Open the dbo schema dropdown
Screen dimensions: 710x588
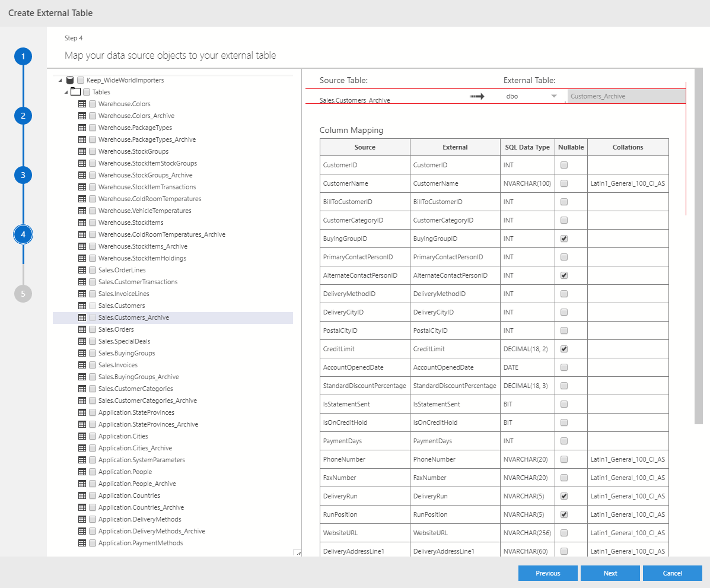pos(554,96)
